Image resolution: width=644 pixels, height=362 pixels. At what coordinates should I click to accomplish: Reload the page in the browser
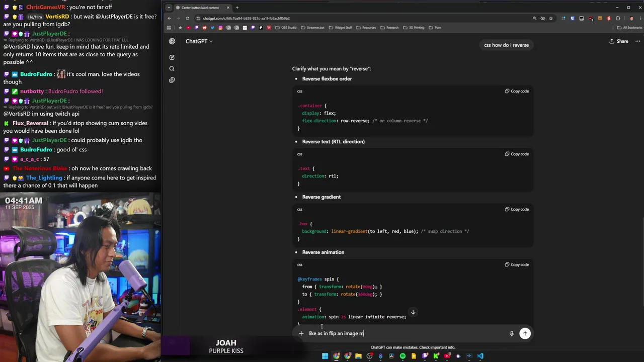[187, 18]
